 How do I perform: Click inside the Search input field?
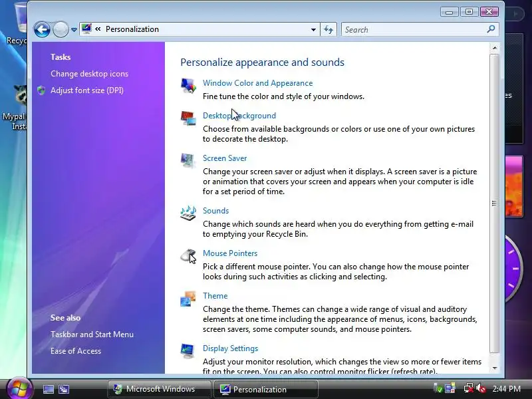tap(414, 29)
